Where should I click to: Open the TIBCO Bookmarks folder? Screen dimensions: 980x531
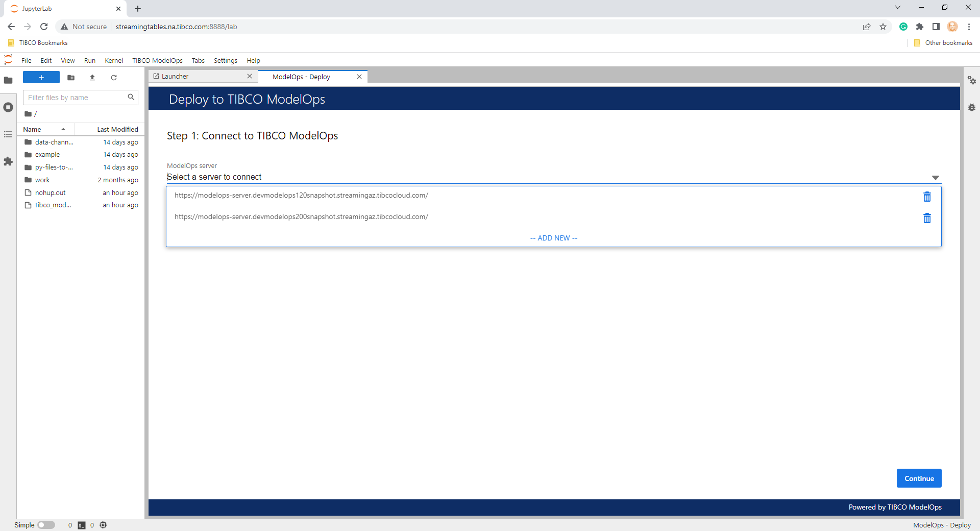pos(38,43)
